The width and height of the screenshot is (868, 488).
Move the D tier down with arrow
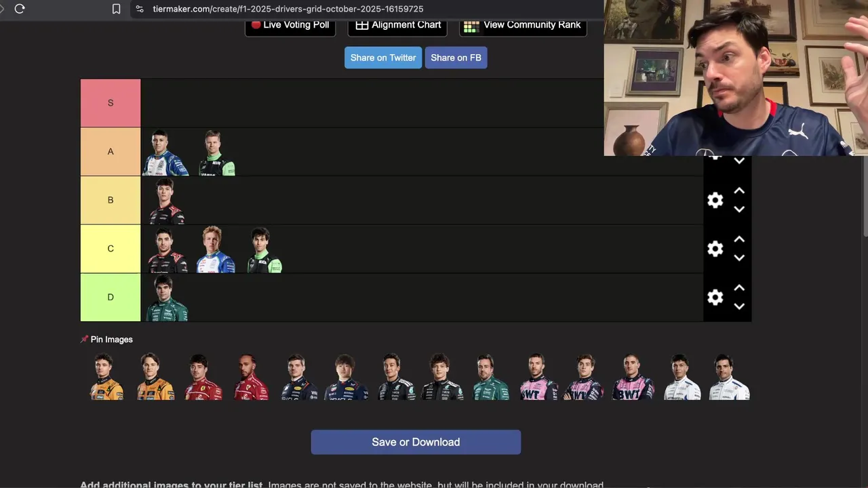(x=739, y=306)
